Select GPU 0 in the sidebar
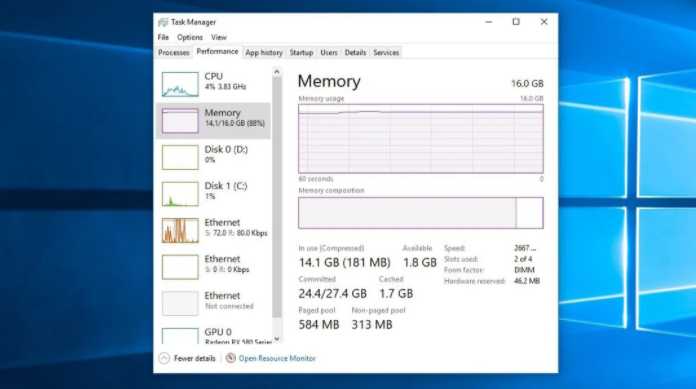 (214, 335)
